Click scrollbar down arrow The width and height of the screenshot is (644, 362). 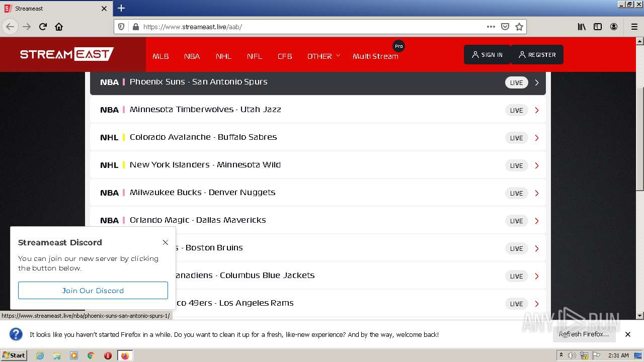pos(640,316)
